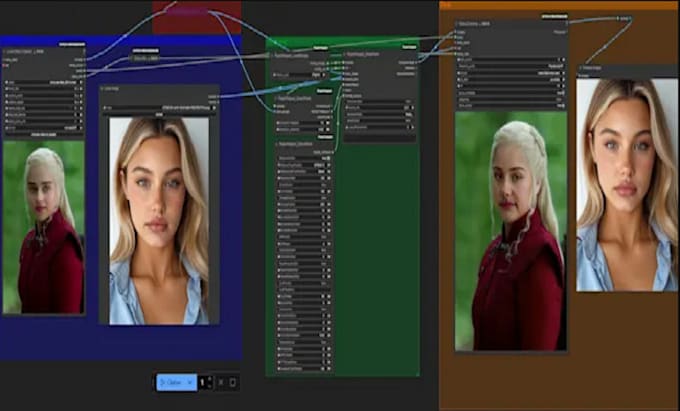
Task: Open the Queue button dropdown arrow
Action: pyautogui.click(x=189, y=382)
